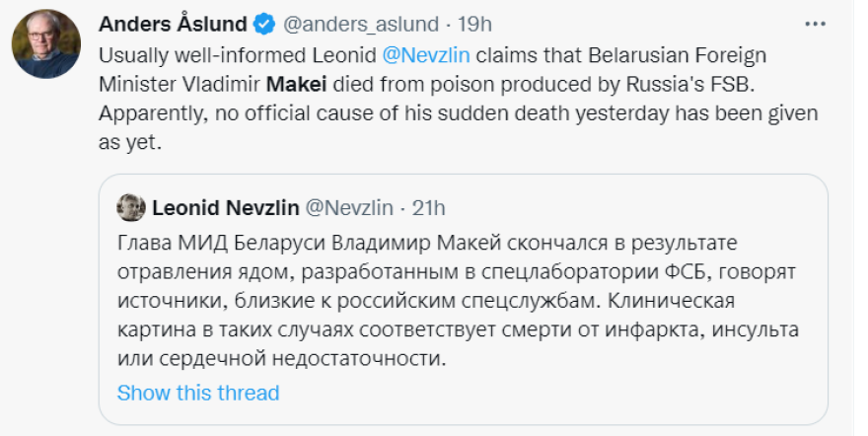Open the @anders_aslund handle link

pyautogui.click(x=361, y=24)
